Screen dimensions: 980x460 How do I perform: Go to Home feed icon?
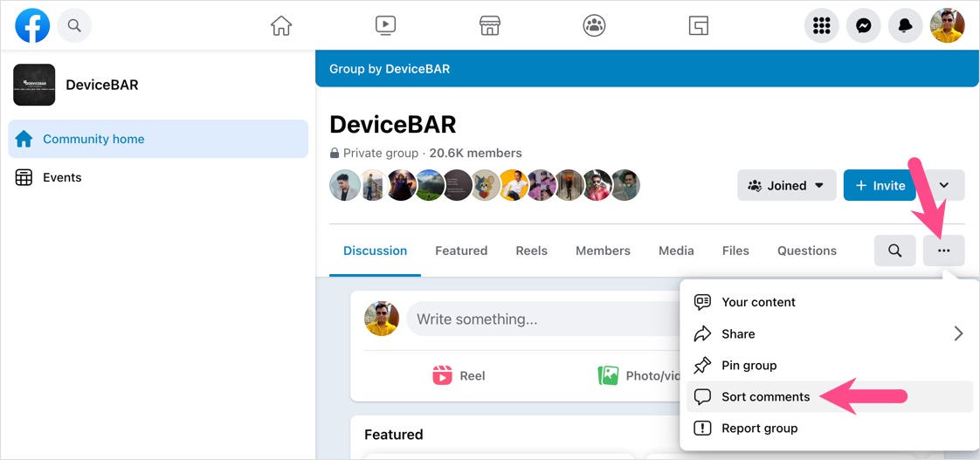click(281, 25)
